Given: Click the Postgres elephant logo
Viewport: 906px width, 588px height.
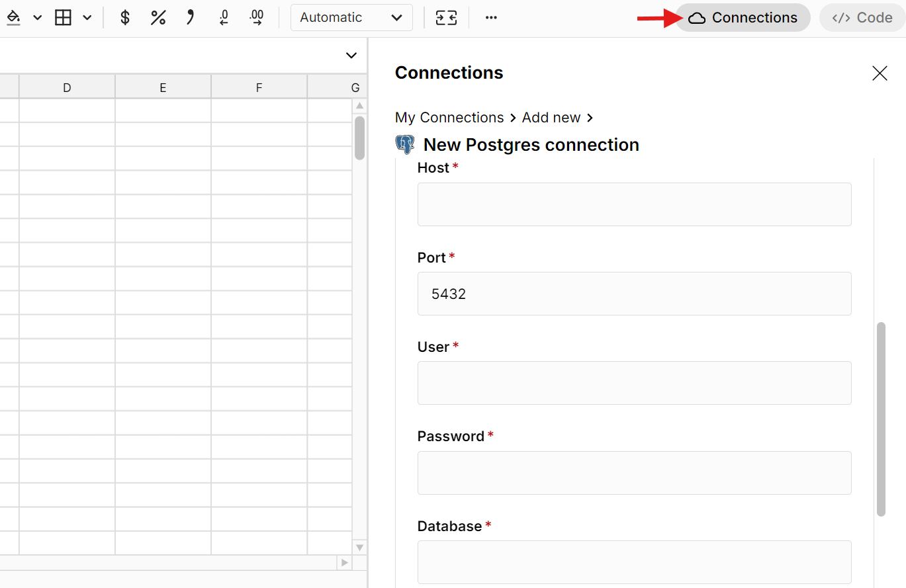Looking at the screenshot, I should [404, 144].
